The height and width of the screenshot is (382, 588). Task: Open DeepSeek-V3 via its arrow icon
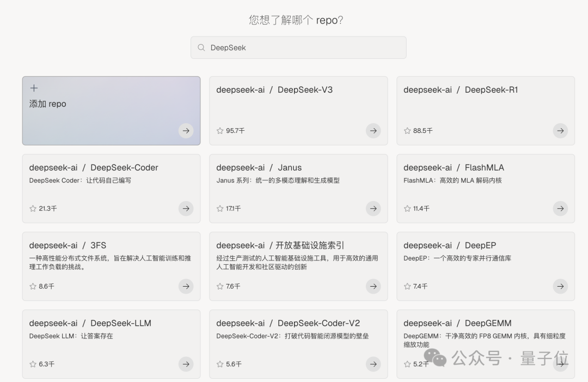373,131
